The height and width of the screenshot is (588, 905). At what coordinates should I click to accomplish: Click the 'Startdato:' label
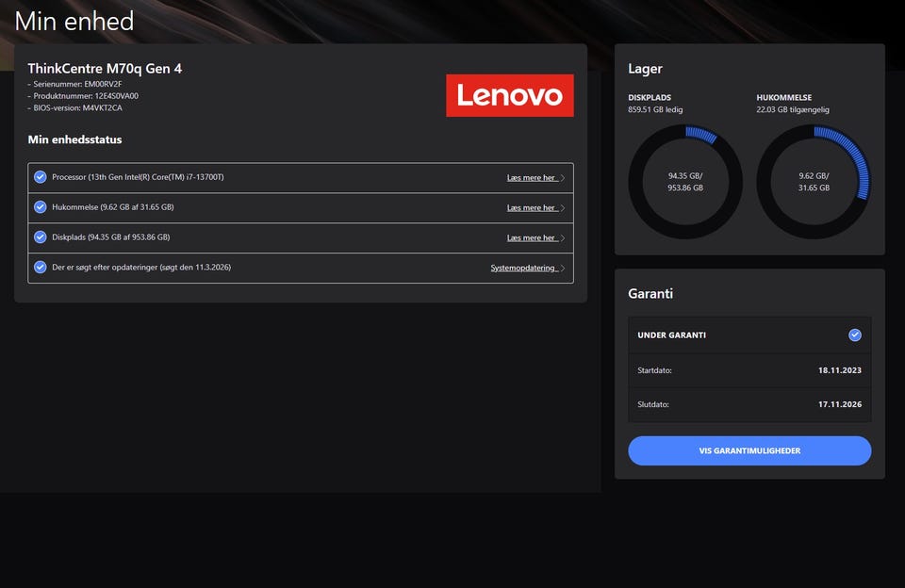pos(654,370)
